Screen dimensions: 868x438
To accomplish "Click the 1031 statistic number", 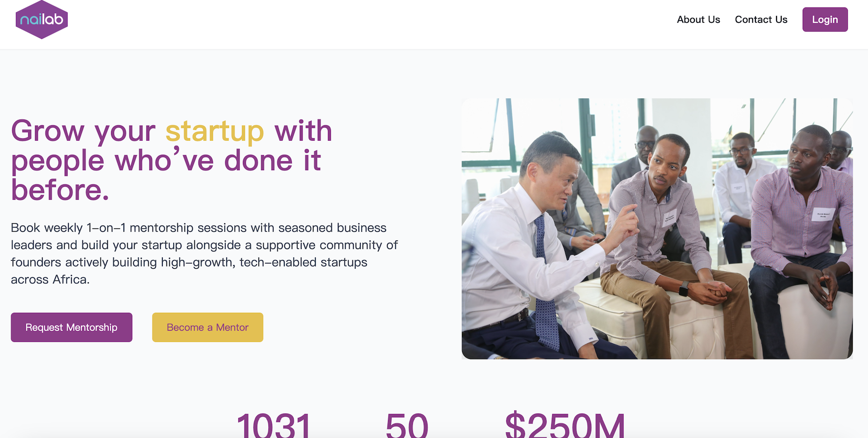I will (274, 425).
